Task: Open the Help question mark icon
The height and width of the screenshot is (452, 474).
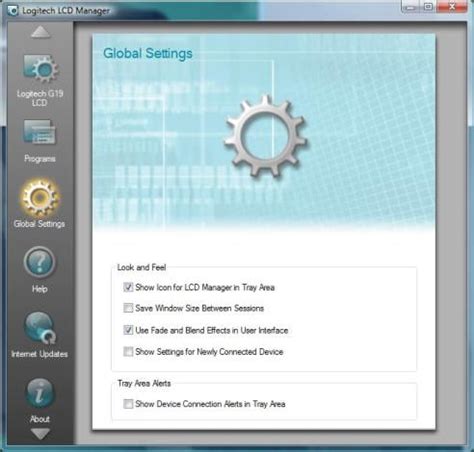Action: 39,262
